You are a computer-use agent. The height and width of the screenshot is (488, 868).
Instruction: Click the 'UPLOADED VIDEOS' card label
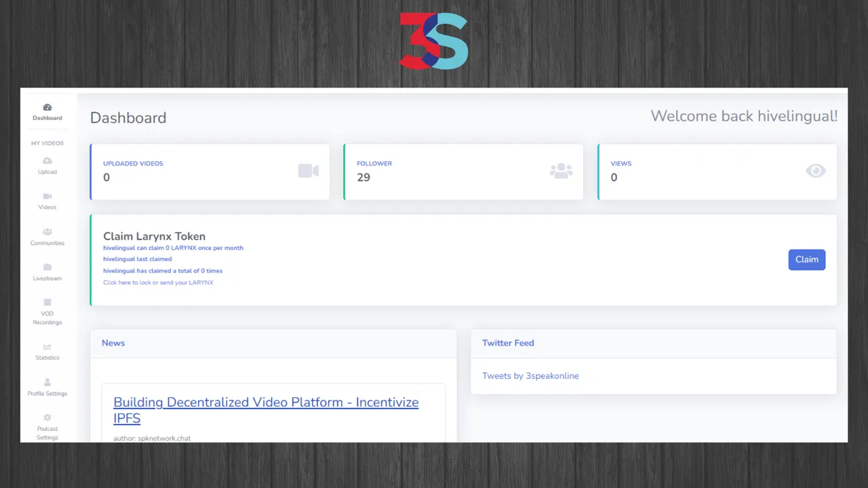[x=133, y=163]
